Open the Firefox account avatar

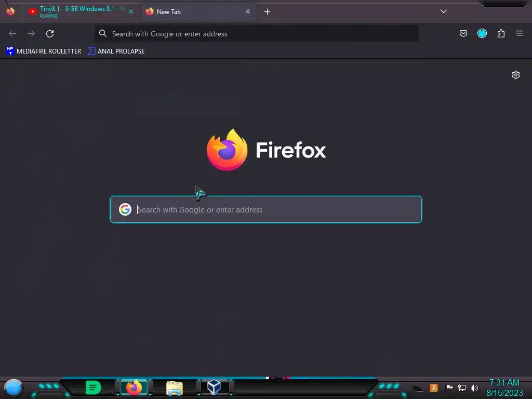pyautogui.click(x=482, y=33)
